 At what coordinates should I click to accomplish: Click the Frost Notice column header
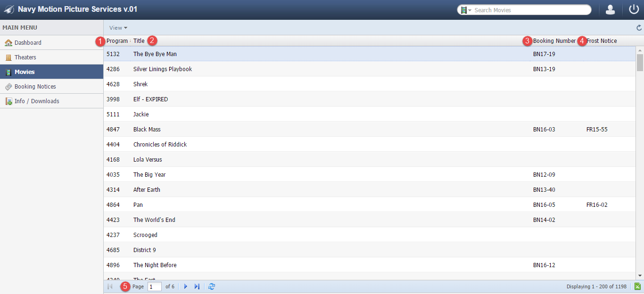[x=602, y=41]
